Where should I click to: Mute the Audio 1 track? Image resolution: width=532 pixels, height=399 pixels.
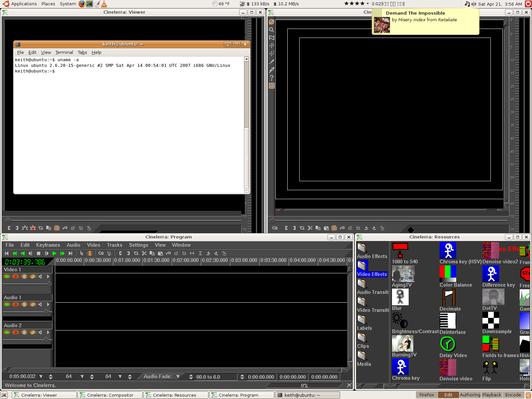(x=40, y=305)
